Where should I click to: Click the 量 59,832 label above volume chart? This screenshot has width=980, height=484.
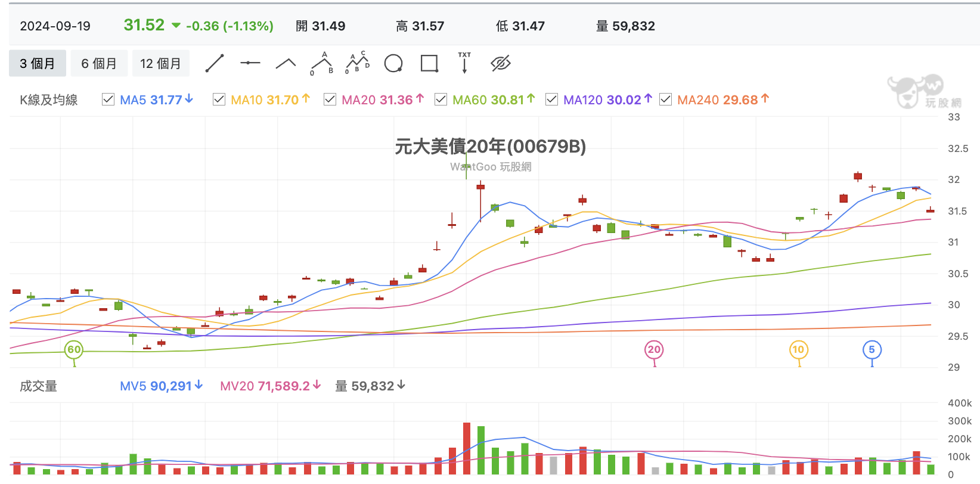[370, 386]
